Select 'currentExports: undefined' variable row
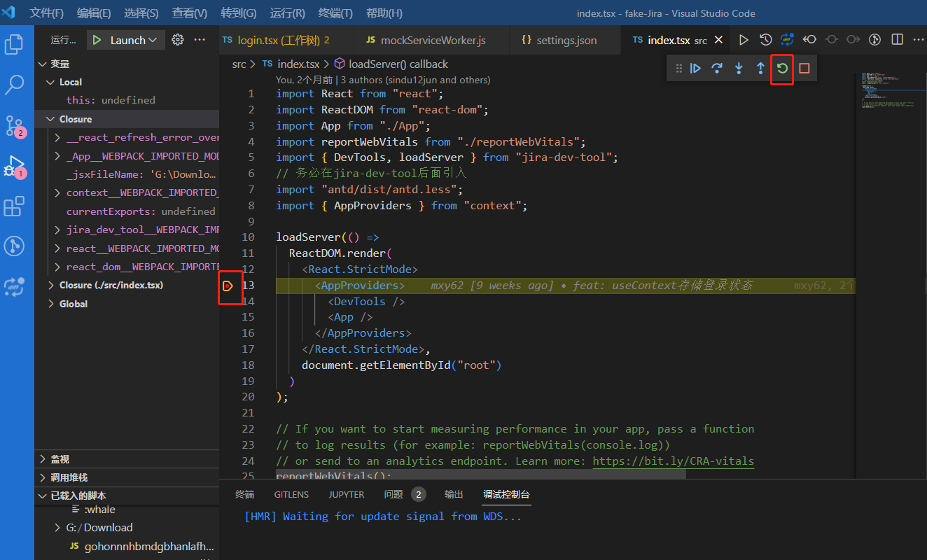Image resolution: width=927 pixels, height=560 pixels. point(127,211)
